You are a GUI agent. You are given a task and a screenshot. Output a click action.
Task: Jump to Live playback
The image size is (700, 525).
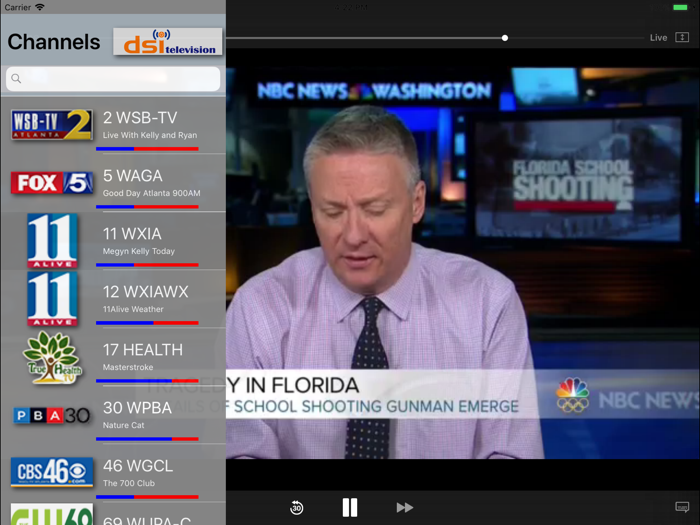pyautogui.click(x=658, y=38)
